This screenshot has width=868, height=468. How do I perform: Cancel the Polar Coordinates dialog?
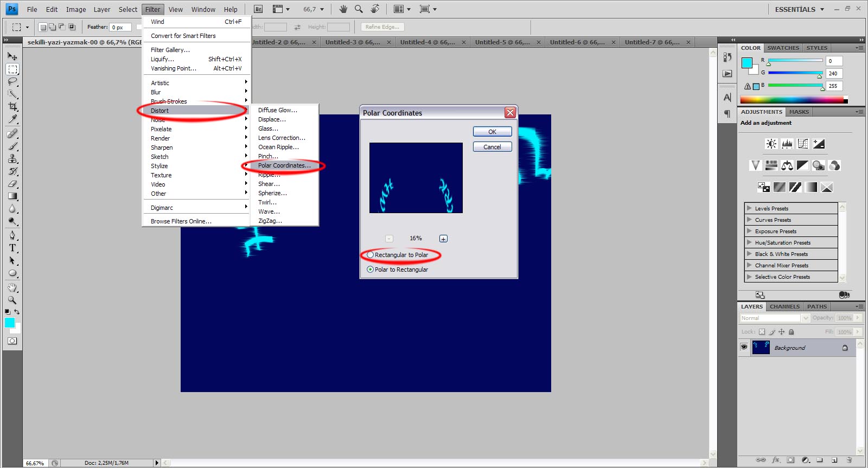pos(492,147)
